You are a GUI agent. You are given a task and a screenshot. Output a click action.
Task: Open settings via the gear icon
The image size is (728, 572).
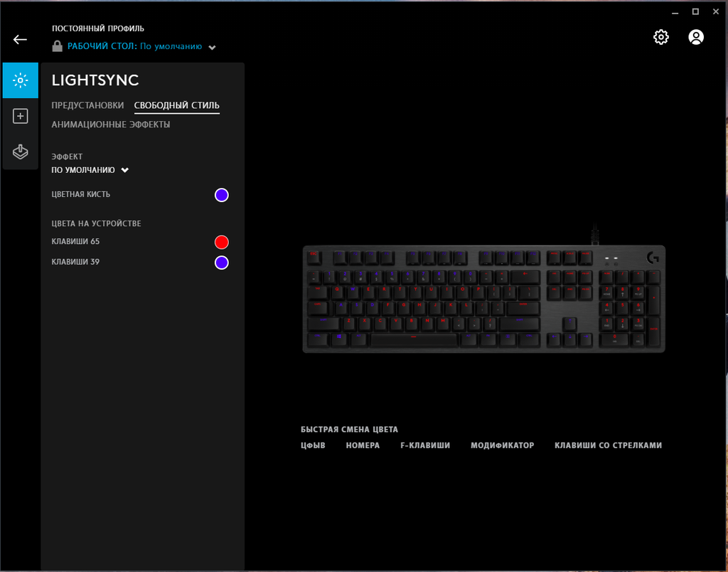click(x=661, y=37)
